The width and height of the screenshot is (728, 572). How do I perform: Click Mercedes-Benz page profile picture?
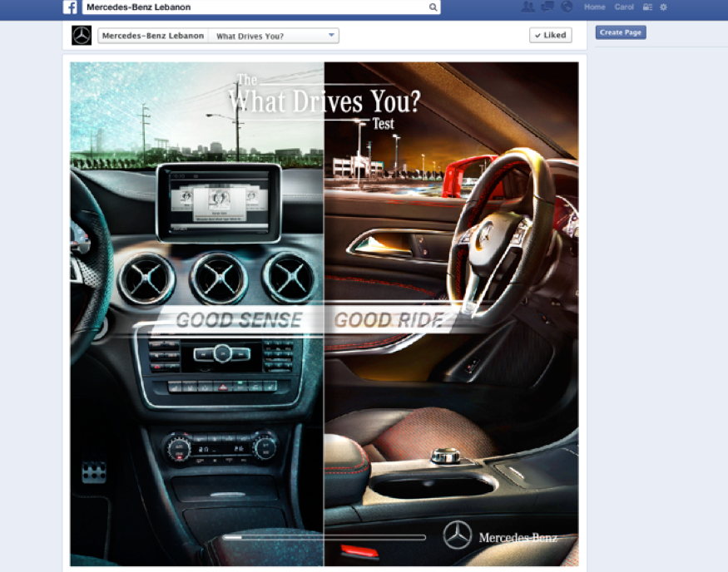click(82, 35)
